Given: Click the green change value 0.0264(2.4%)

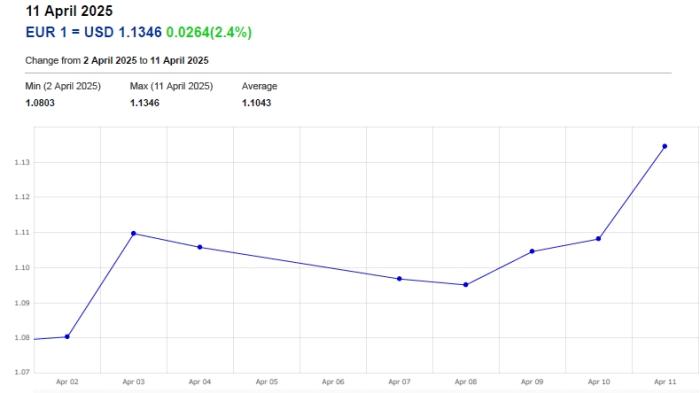Looking at the screenshot, I should tap(209, 32).
